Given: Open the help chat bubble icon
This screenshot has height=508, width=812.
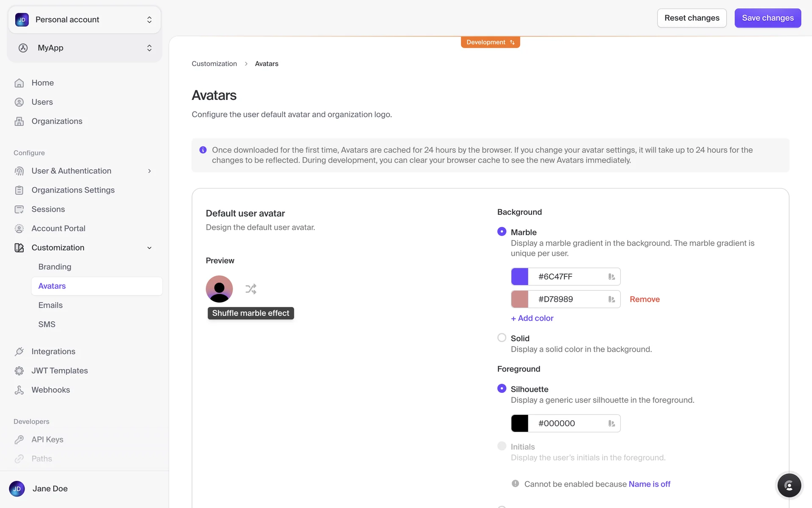Looking at the screenshot, I should click(789, 485).
